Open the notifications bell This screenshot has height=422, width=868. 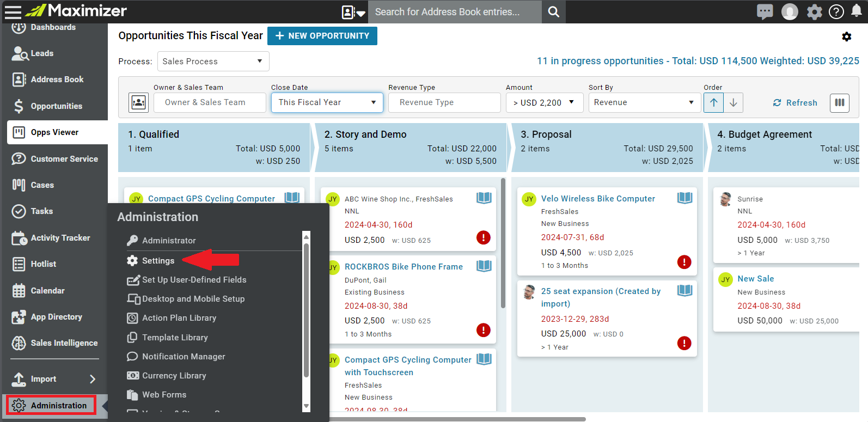tap(857, 11)
